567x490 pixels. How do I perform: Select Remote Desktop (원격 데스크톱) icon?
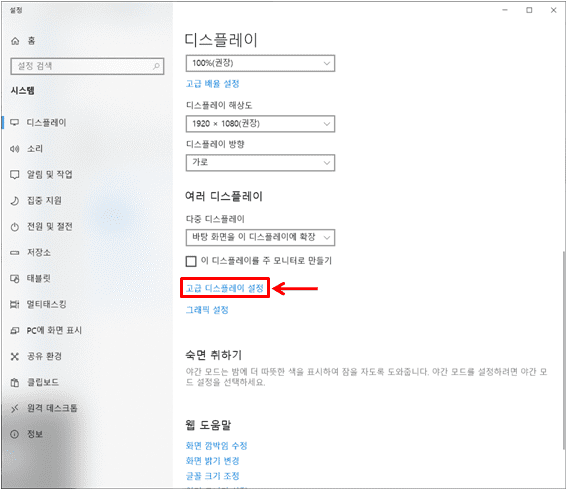(x=14, y=408)
